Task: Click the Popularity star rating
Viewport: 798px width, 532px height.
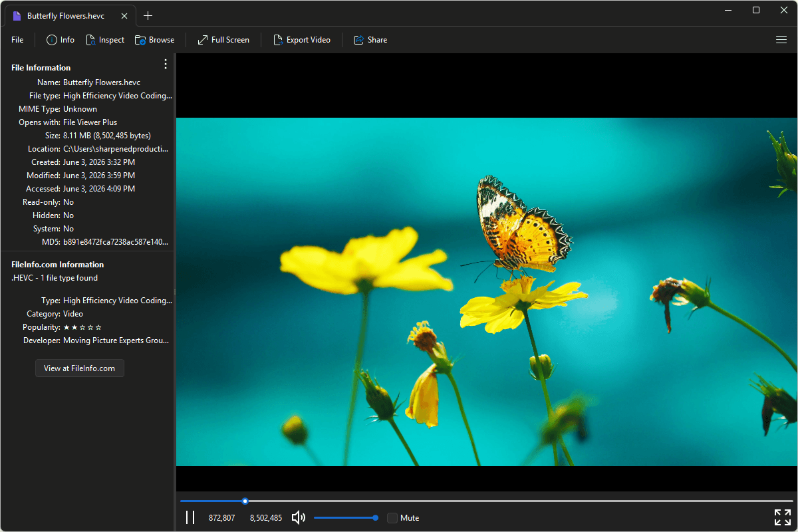Action: (x=82, y=327)
